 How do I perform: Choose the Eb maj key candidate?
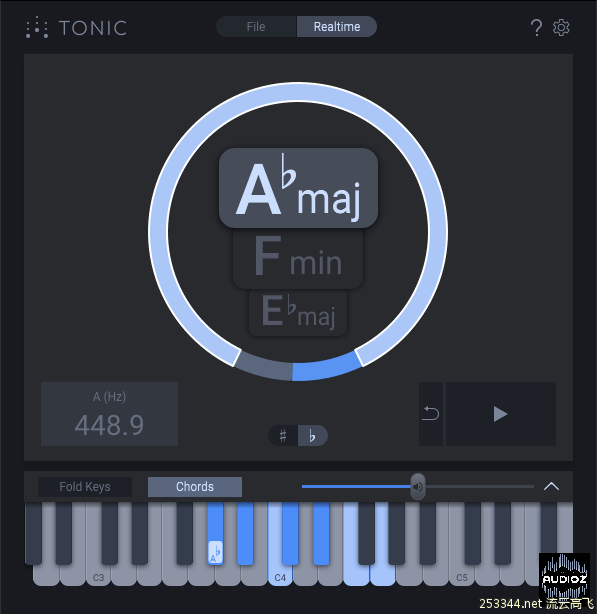298,312
